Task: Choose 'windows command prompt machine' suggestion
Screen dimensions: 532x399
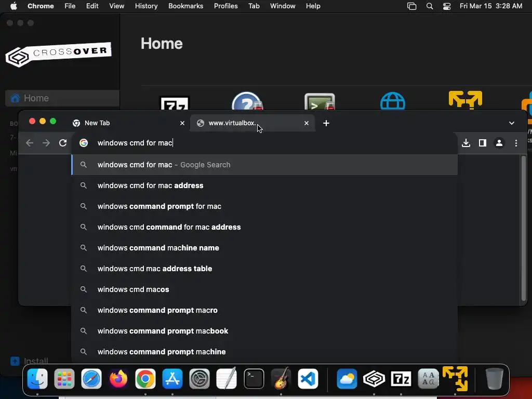Action: [x=264, y=352]
